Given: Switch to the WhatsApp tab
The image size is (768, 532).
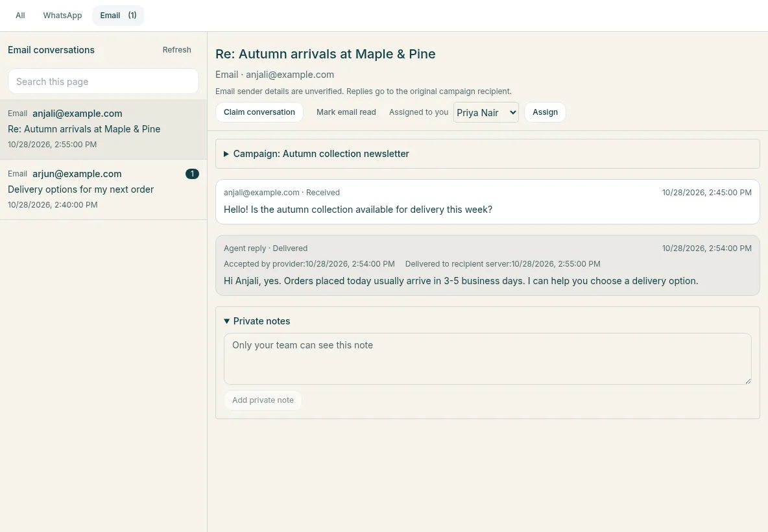Looking at the screenshot, I should pyautogui.click(x=62, y=15).
